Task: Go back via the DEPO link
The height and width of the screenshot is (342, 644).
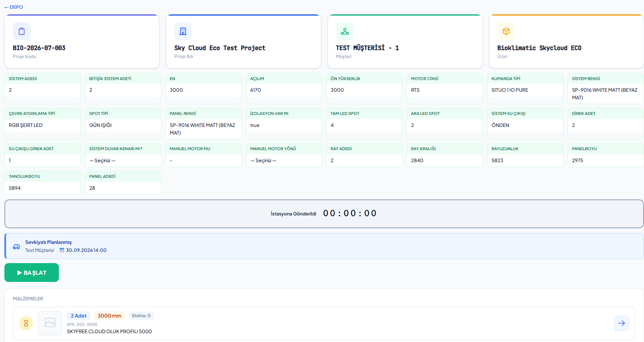Action: (14, 7)
